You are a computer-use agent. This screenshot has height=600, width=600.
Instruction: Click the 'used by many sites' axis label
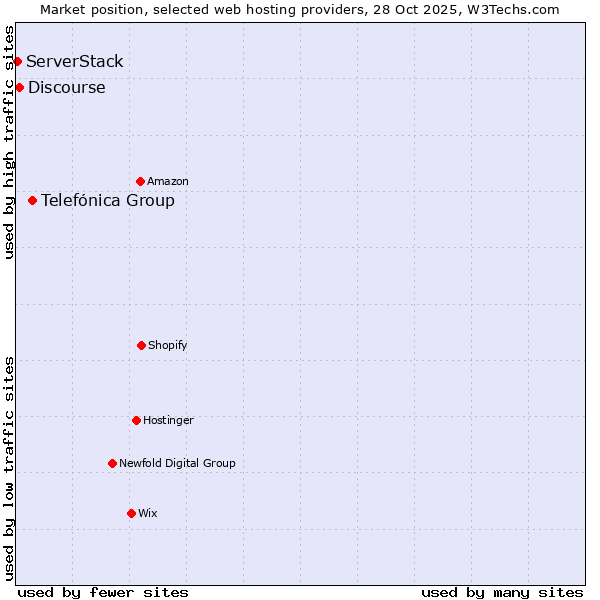point(502,592)
